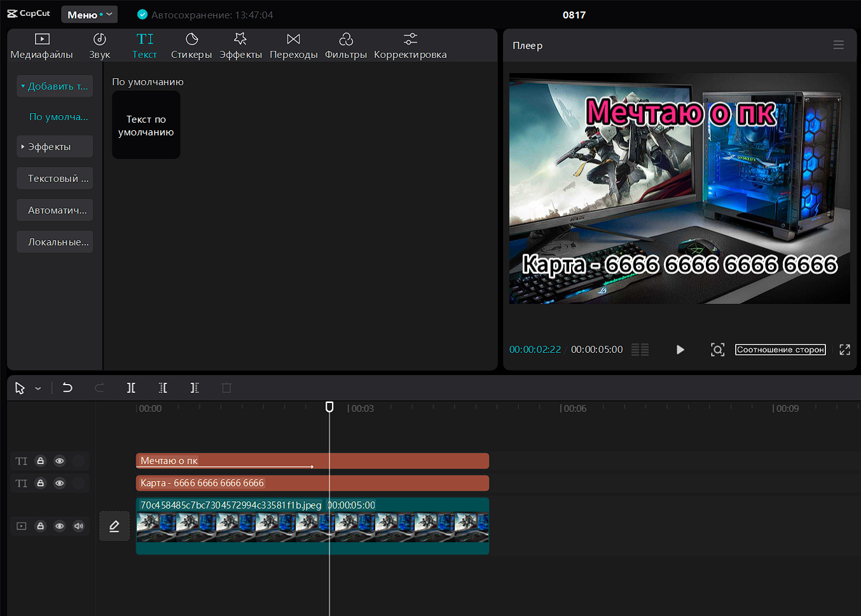861x616 pixels.
Task: Click the undo arrow in timeline toolbar
Action: [x=67, y=388]
